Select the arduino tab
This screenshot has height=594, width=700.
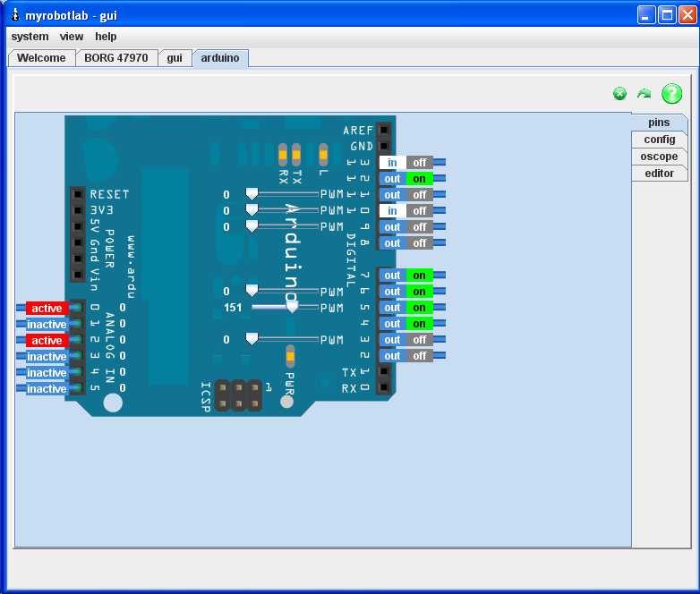click(220, 58)
